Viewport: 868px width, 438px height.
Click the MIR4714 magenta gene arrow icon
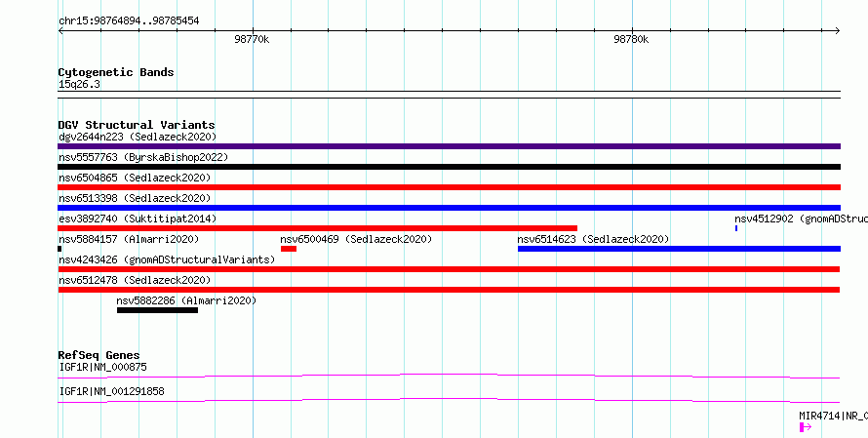pyautogui.click(x=806, y=427)
